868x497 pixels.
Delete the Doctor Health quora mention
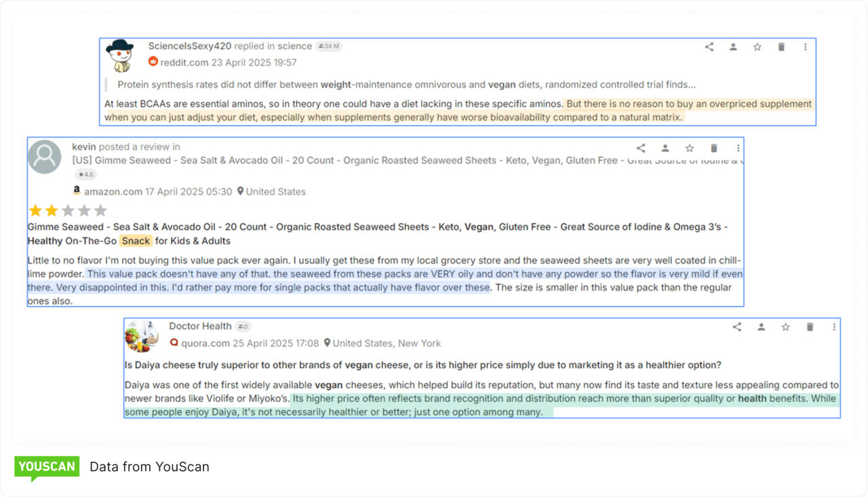pos(810,327)
